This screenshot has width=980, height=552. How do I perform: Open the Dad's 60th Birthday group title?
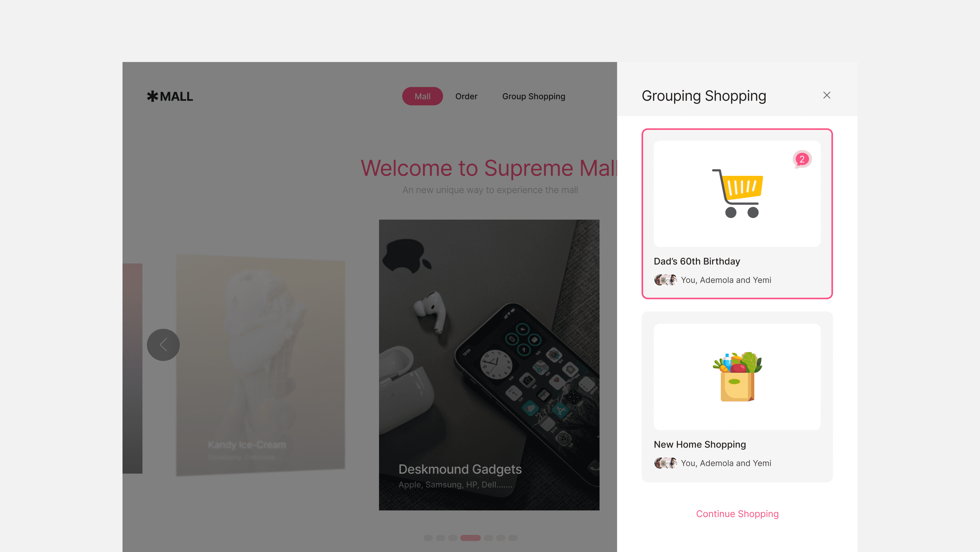point(697,261)
